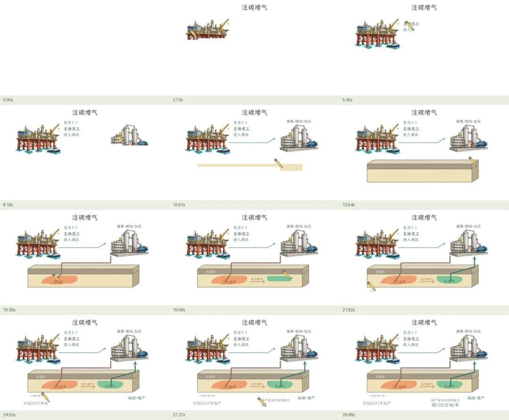Select the 24.55s frame thumbnail
Viewport: 509px width, 420px height.
pyautogui.click(x=85, y=362)
